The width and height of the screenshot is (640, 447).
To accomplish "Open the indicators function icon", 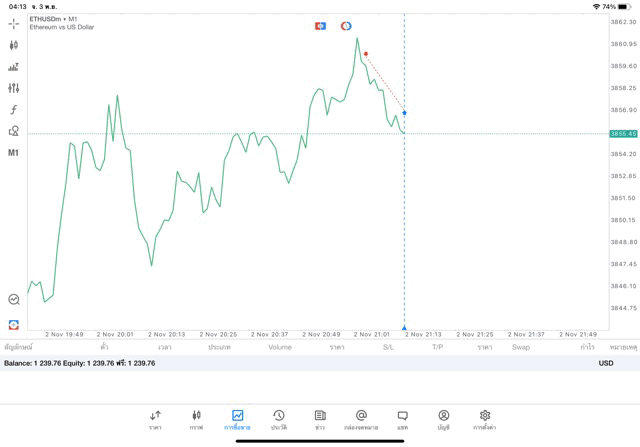I will pos(14,110).
